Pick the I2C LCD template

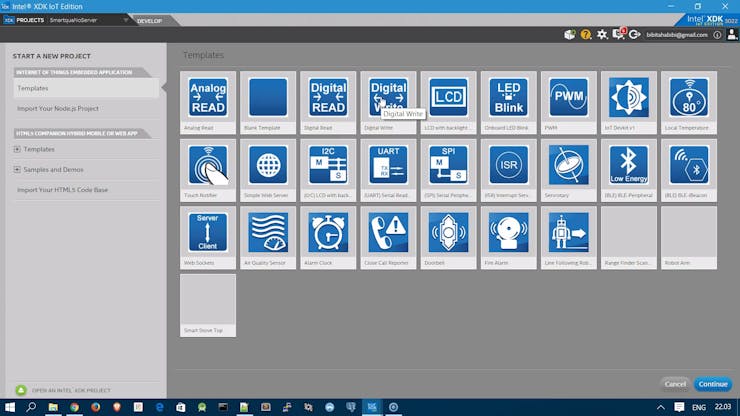(328, 170)
